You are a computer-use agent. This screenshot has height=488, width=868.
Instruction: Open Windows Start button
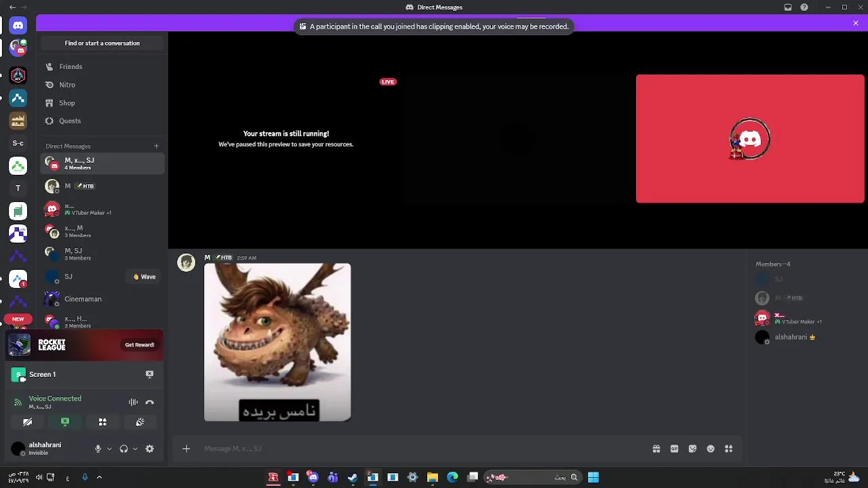coord(593,477)
